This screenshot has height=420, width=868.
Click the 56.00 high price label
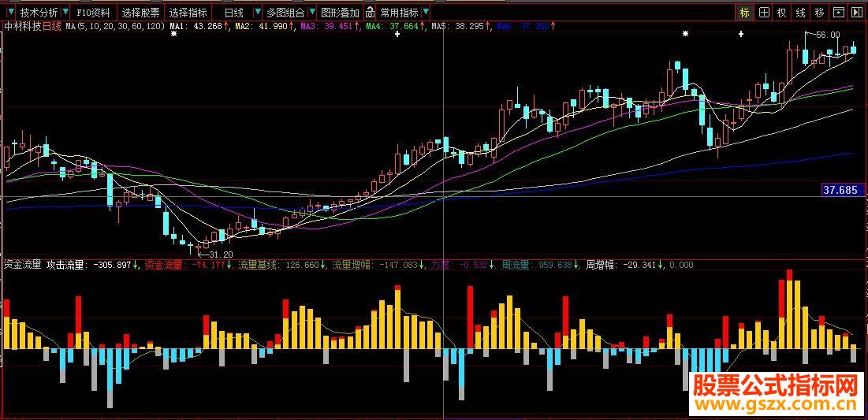(x=828, y=35)
